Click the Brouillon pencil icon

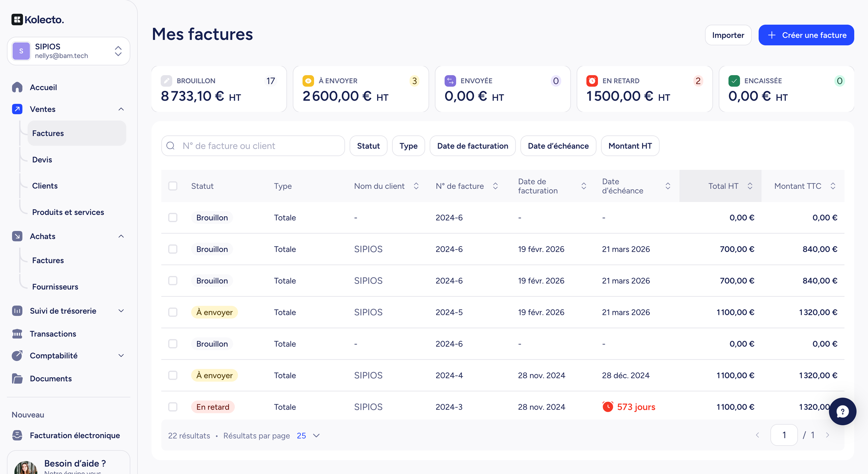(166, 81)
